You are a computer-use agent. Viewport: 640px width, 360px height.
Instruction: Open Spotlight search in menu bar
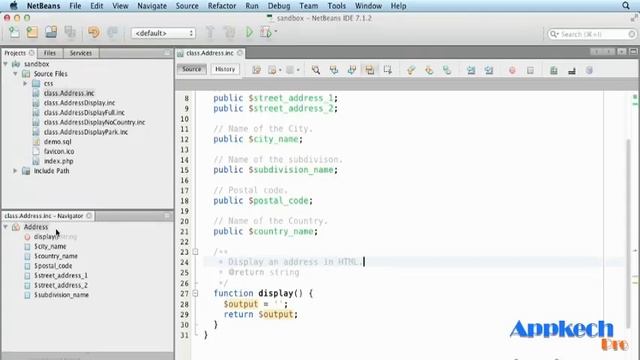(626, 6)
